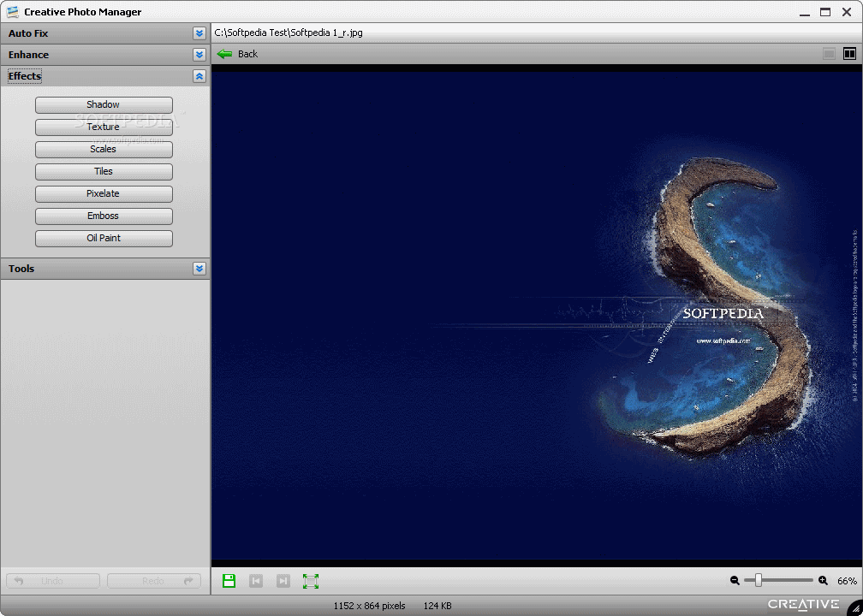
Task: Apply the Oil Paint effect
Action: (x=104, y=239)
